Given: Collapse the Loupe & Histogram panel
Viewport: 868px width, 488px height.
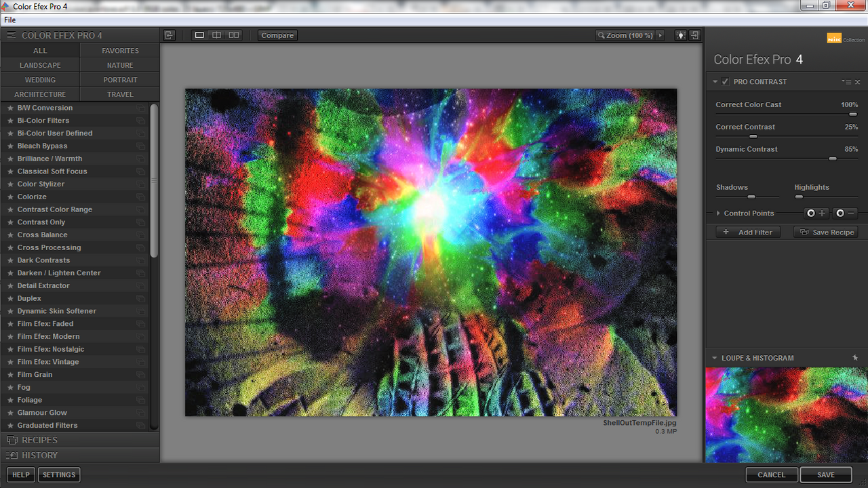Looking at the screenshot, I should [714, 358].
